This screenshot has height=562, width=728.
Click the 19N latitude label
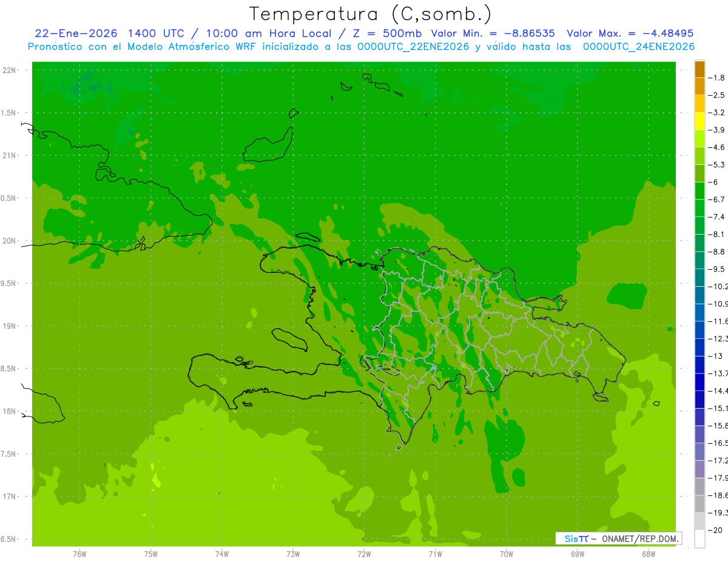click(x=10, y=326)
